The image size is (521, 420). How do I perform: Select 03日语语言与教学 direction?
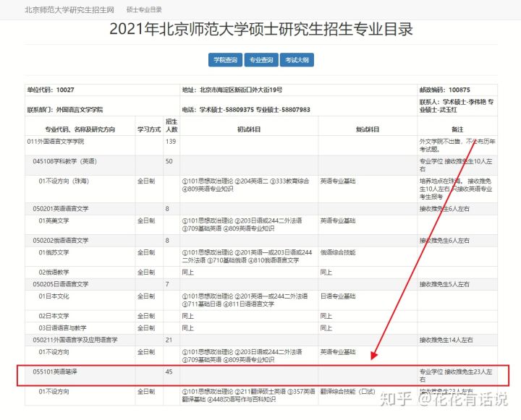[x=62, y=328]
